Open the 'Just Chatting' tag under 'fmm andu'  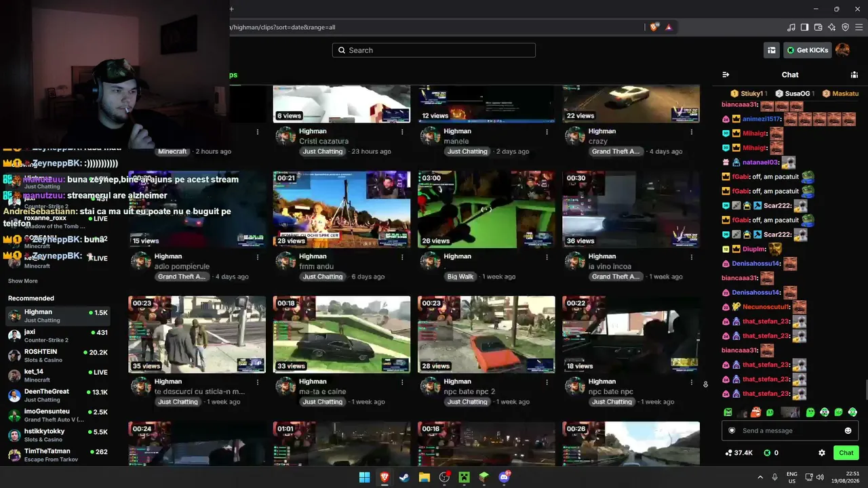(x=323, y=277)
